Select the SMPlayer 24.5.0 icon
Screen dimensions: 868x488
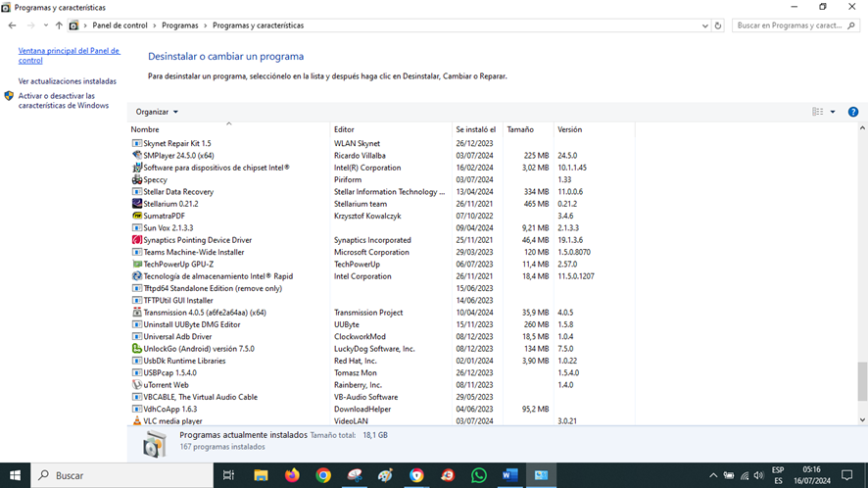pos(137,156)
